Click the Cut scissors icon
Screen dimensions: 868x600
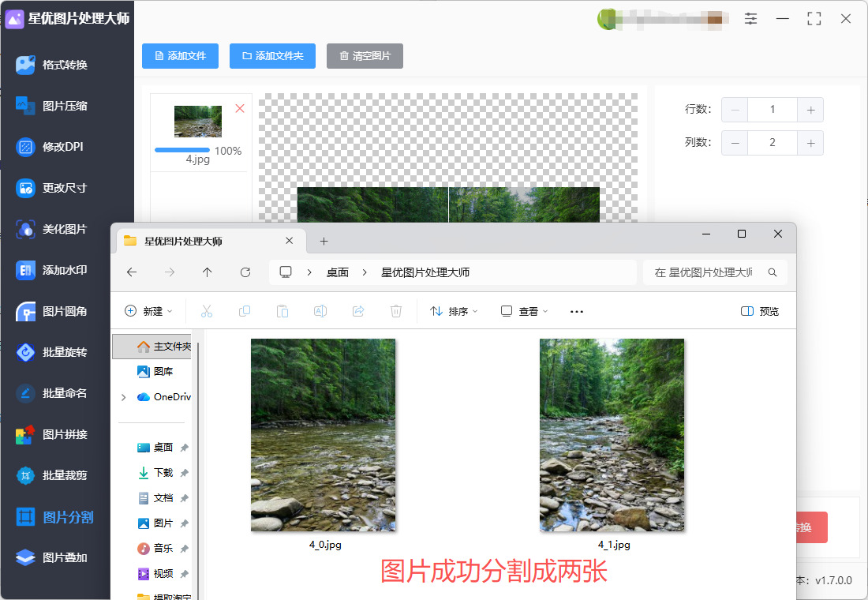click(207, 311)
